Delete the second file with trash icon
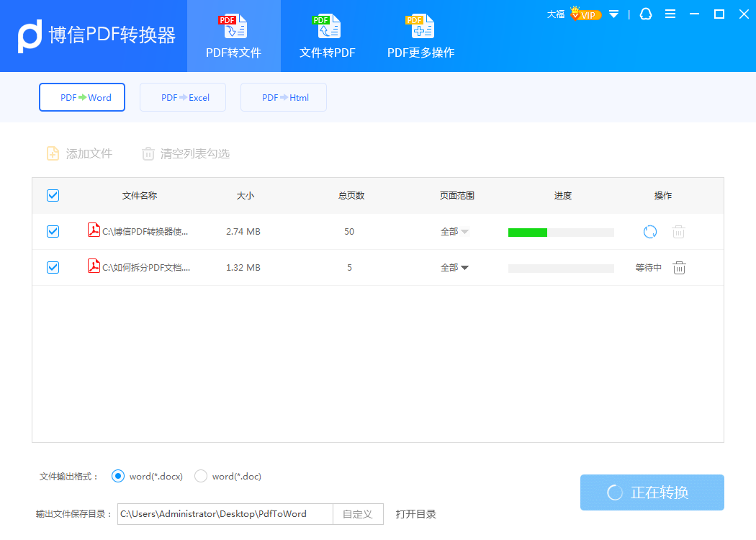 (679, 268)
